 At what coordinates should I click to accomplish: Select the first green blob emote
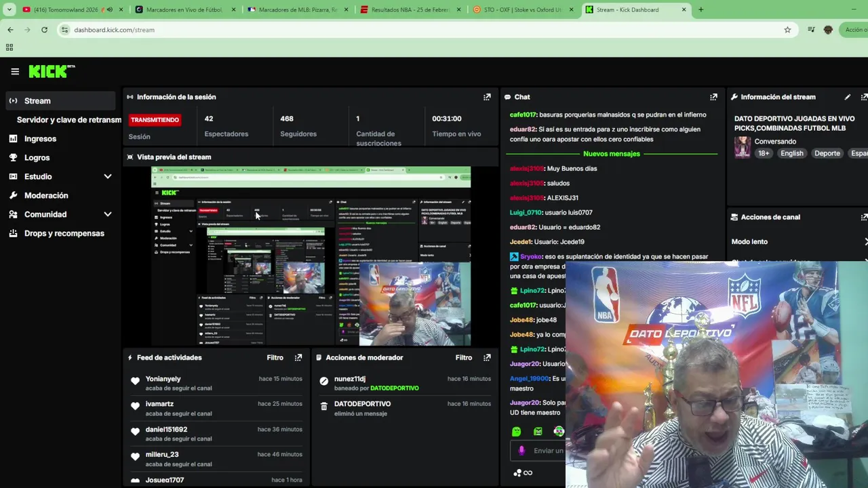(x=516, y=431)
